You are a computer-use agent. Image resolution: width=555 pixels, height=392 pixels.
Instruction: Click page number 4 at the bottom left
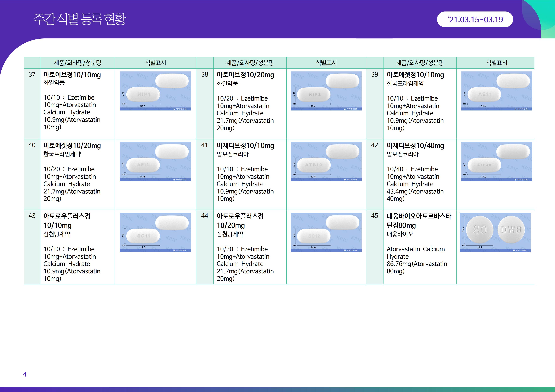25,374
